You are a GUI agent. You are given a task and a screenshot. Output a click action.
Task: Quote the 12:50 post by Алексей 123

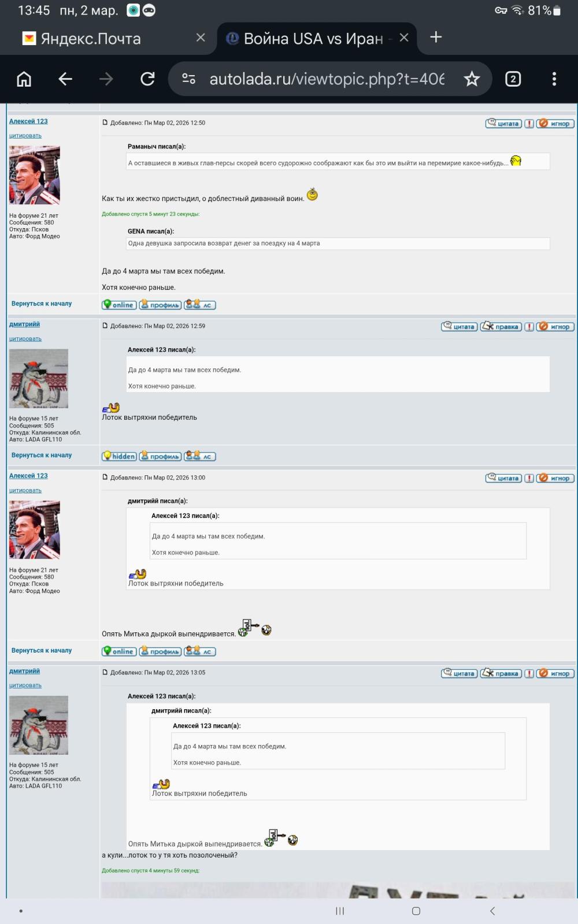[503, 123]
